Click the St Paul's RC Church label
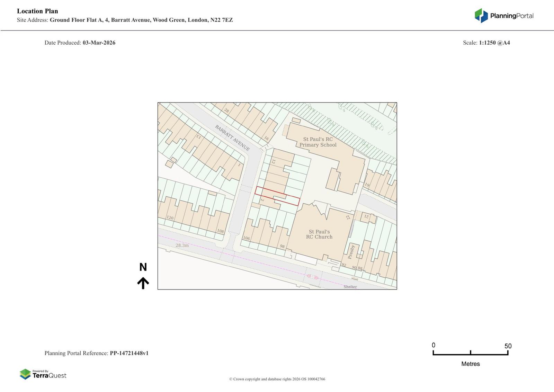The height and width of the screenshot is (392, 554). click(x=319, y=234)
